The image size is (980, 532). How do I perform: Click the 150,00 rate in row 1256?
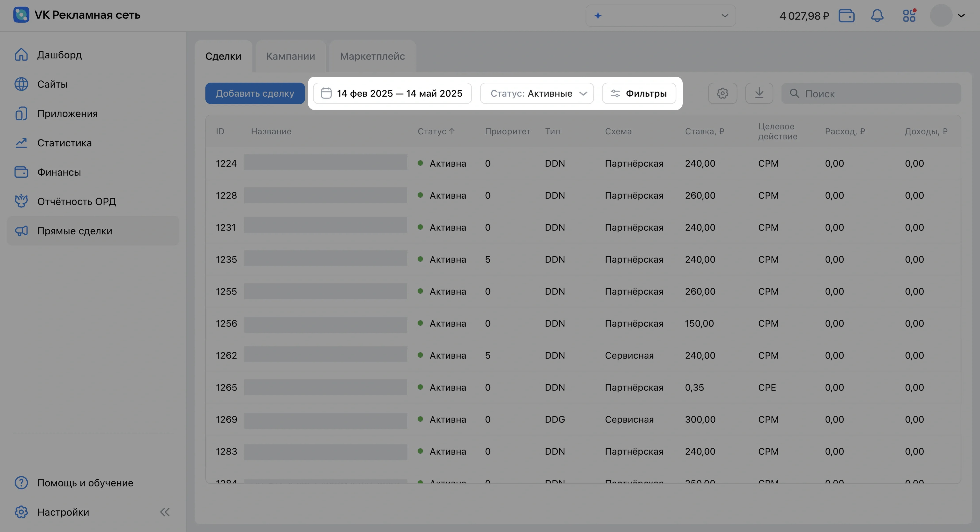pyautogui.click(x=699, y=323)
